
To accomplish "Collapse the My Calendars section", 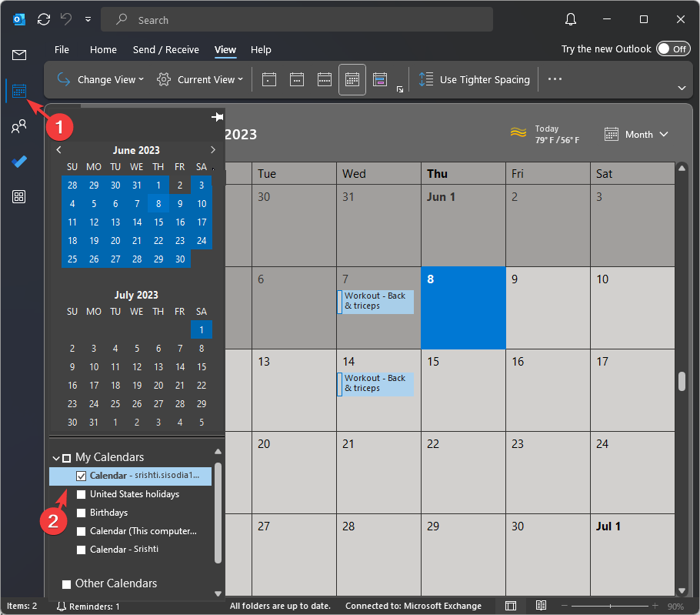I will pos(55,456).
